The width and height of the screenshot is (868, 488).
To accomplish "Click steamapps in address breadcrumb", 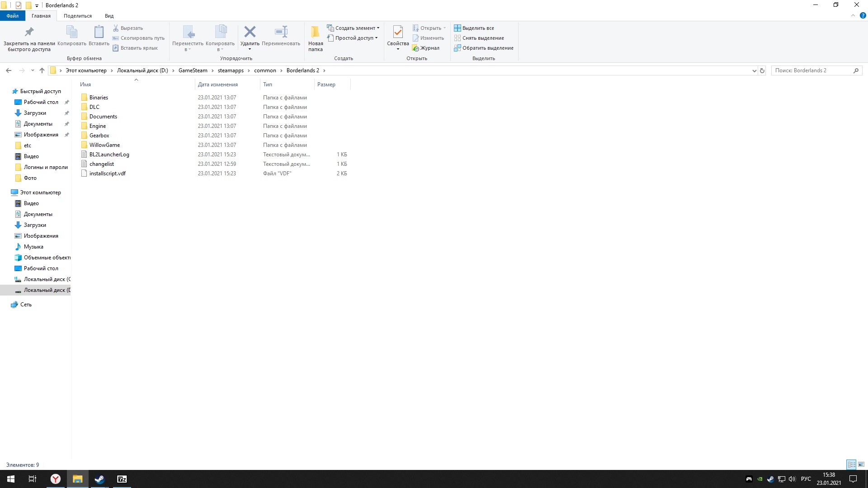I will pos(231,70).
